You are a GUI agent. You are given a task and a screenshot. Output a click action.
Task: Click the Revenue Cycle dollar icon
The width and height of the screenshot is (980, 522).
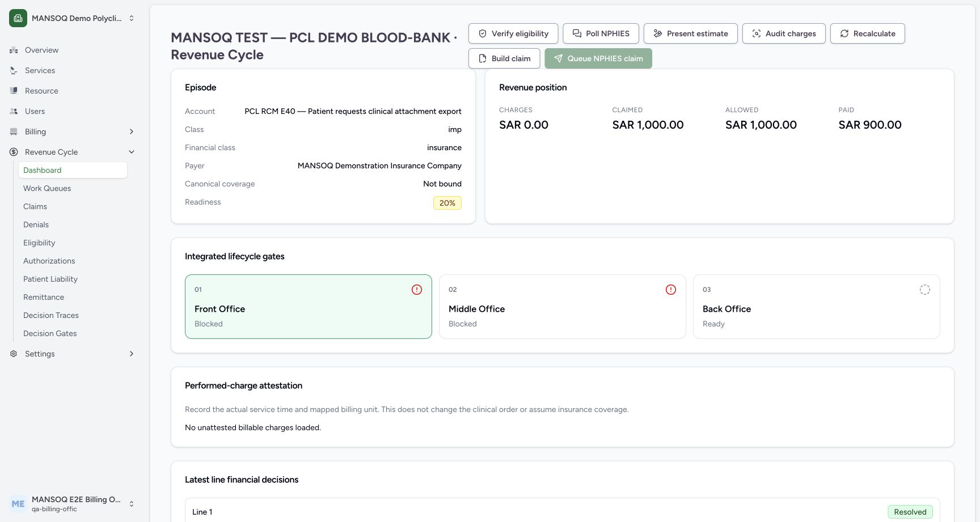pos(14,152)
